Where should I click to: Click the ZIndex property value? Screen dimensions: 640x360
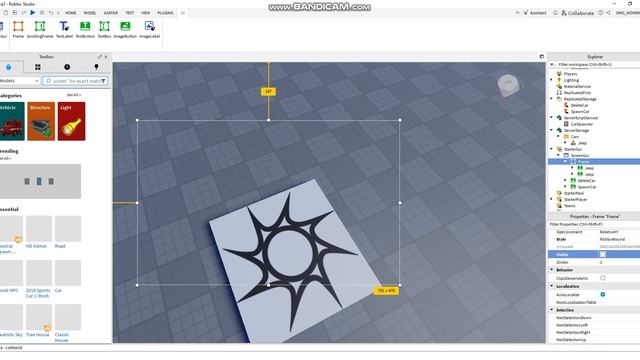(x=619, y=262)
